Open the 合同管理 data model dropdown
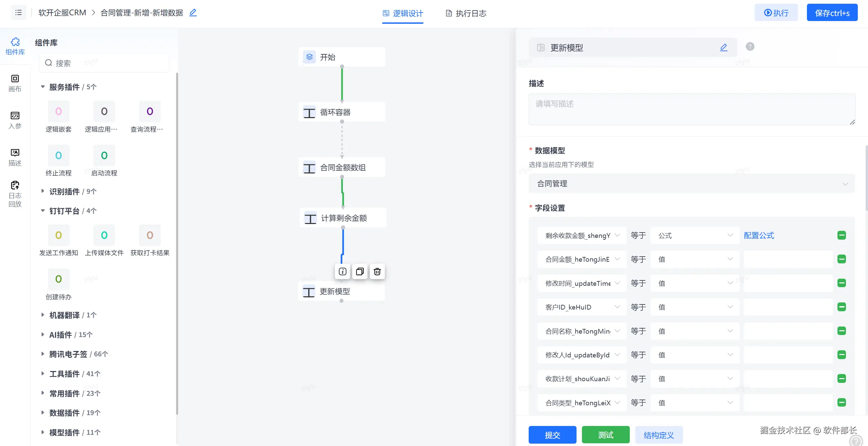This screenshot has width=868, height=446. tap(692, 184)
